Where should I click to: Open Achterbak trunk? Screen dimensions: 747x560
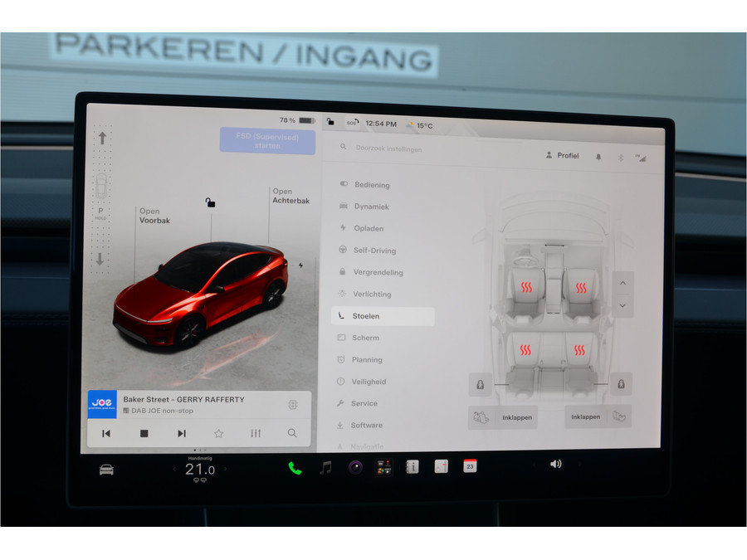[290, 196]
